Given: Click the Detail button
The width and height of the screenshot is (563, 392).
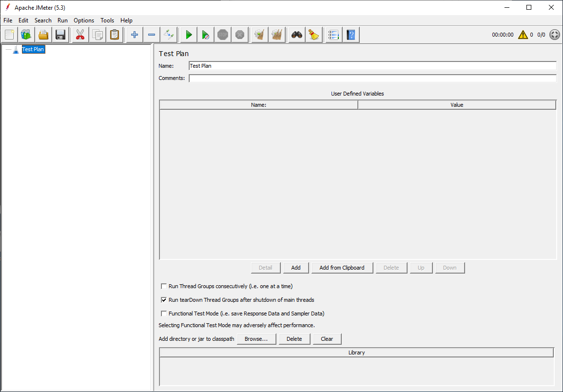Looking at the screenshot, I should pos(266,268).
